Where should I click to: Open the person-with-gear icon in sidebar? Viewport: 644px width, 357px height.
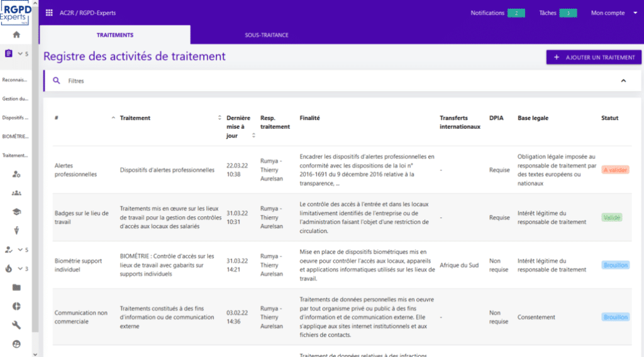pyautogui.click(x=16, y=174)
